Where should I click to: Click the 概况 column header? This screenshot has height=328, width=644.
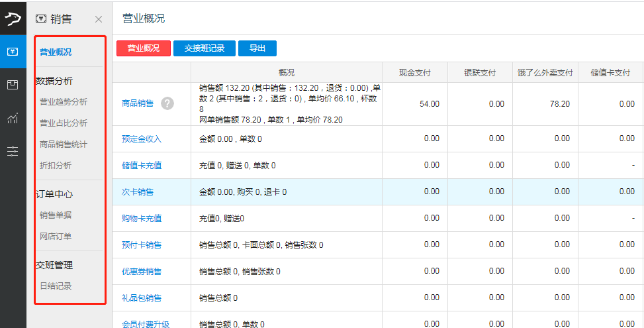coord(287,73)
